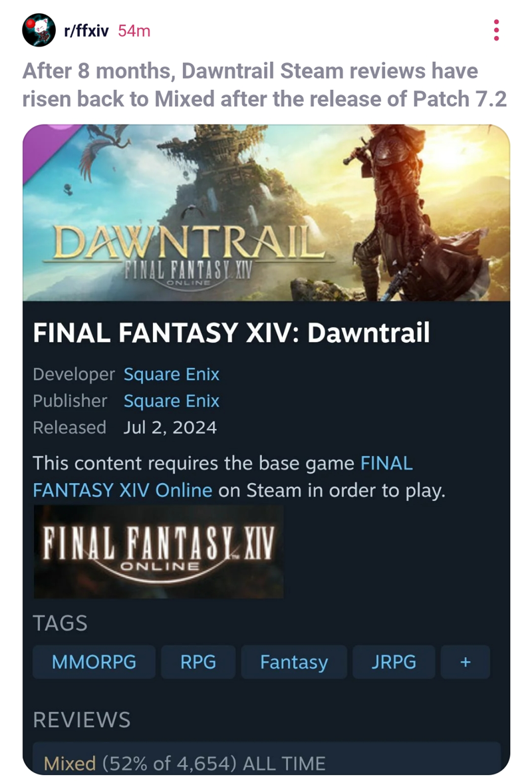Select the JRPG tag

394,662
